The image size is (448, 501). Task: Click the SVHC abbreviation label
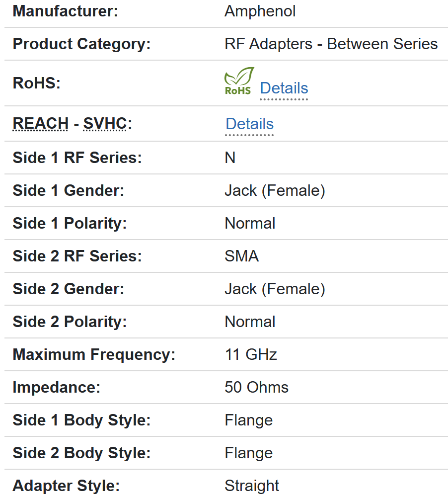(x=105, y=124)
